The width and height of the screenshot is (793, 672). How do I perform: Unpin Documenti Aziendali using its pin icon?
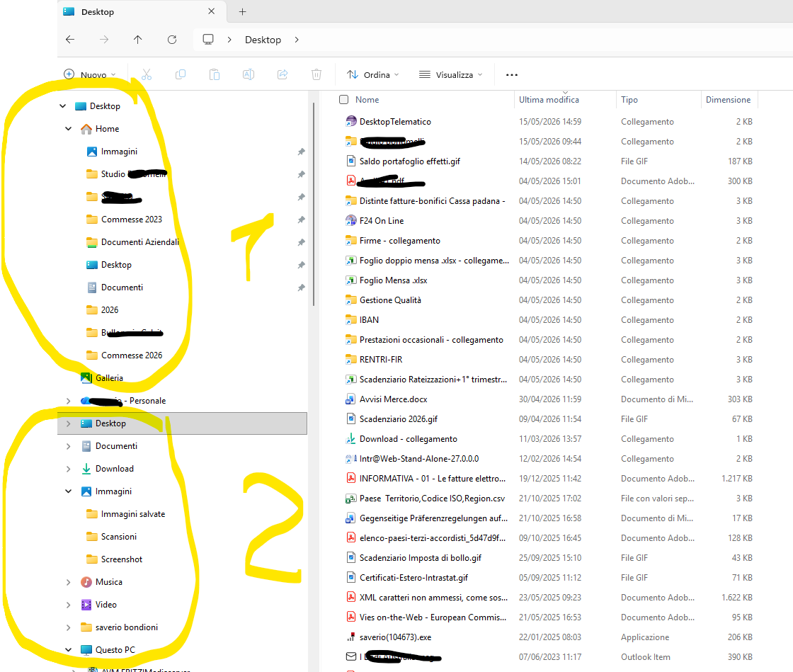[302, 242]
